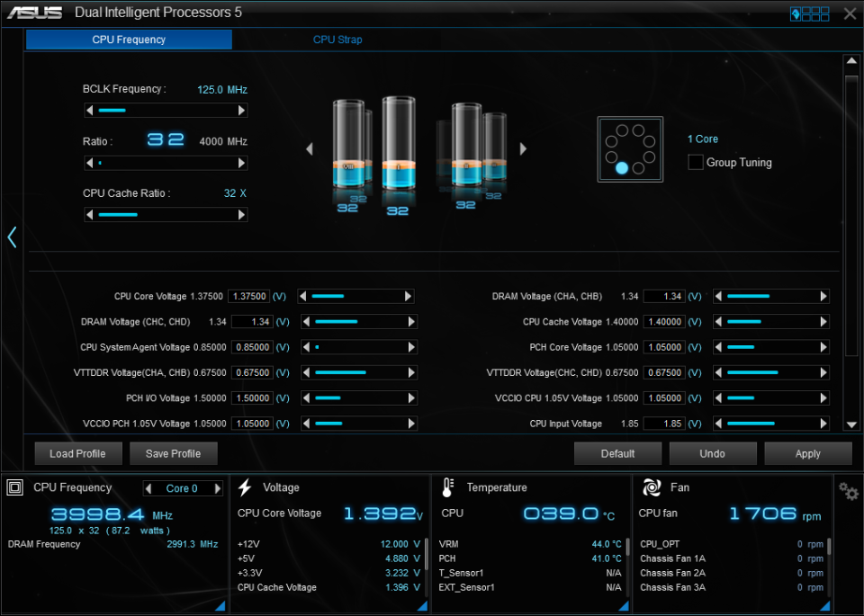This screenshot has width=864, height=616.
Task: Click the 'VRM' temperature row
Action: [530, 544]
